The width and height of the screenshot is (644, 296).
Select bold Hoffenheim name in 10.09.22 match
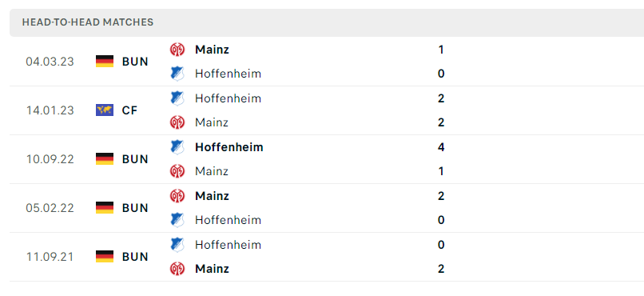coord(229,147)
